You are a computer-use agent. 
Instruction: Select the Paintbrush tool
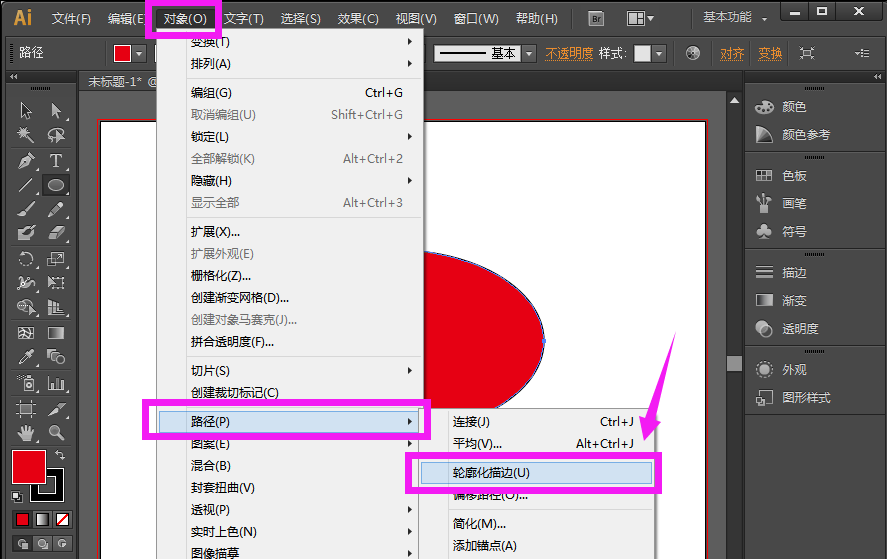tap(26, 209)
